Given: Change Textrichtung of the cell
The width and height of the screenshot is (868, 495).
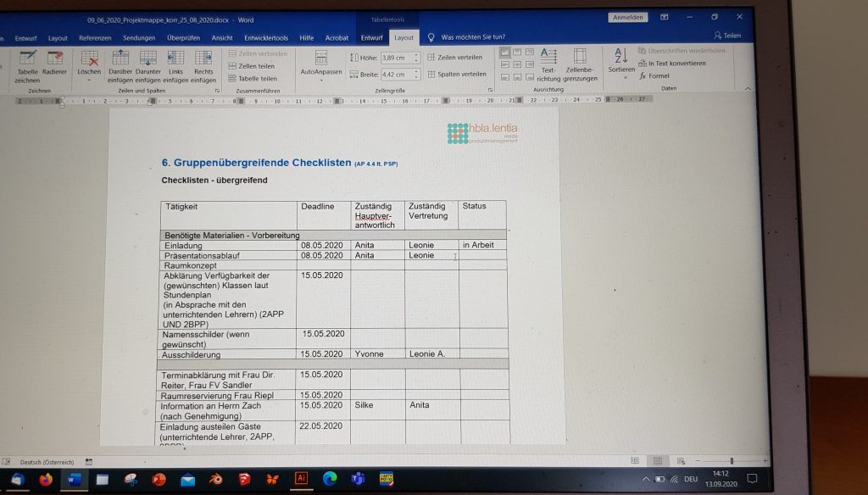Looking at the screenshot, I should 548,65.
